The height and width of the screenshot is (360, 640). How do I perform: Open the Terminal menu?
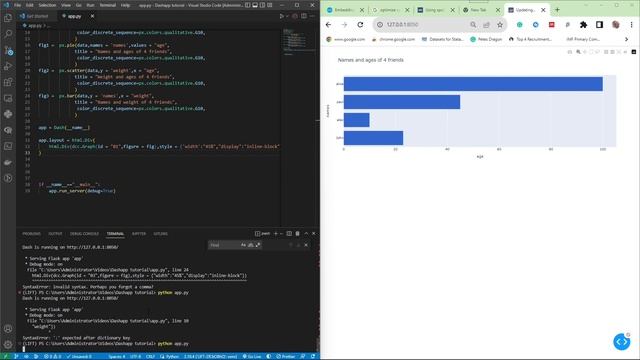(108, 5)
